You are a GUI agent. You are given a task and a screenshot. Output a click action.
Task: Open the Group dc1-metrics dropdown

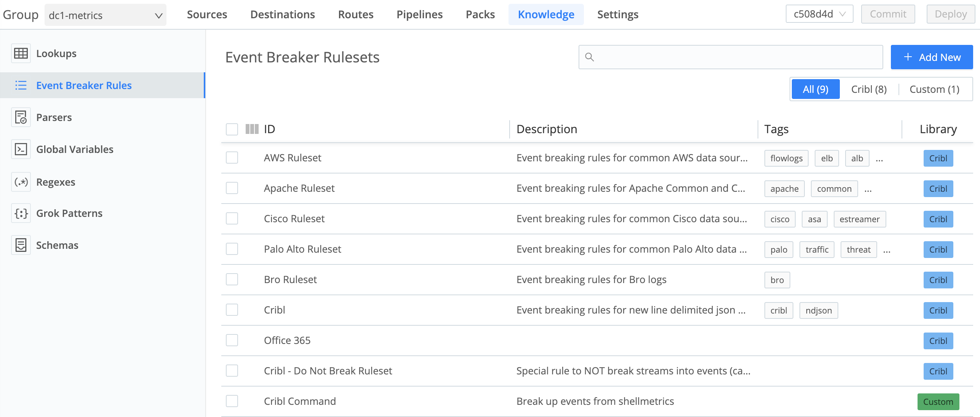point(105,15)
